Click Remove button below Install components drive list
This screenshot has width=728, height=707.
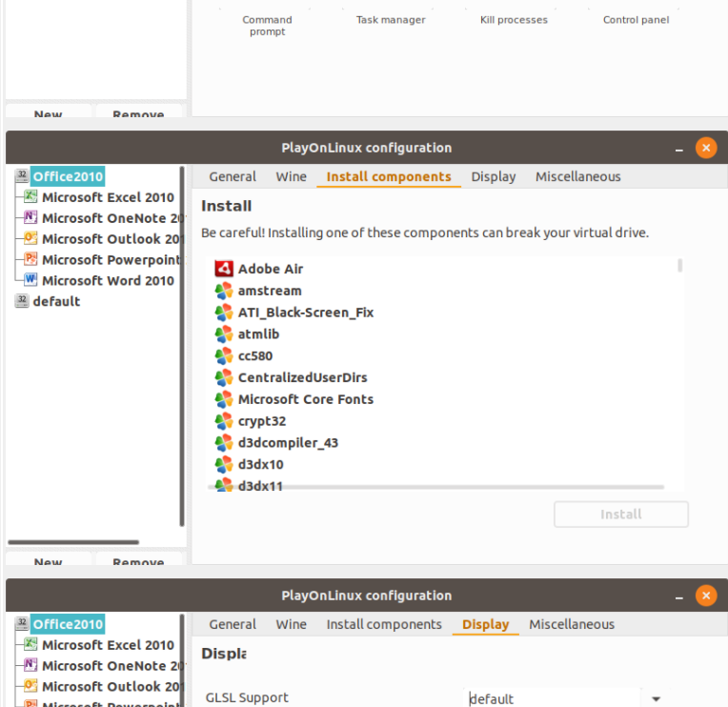click(138, 559)
